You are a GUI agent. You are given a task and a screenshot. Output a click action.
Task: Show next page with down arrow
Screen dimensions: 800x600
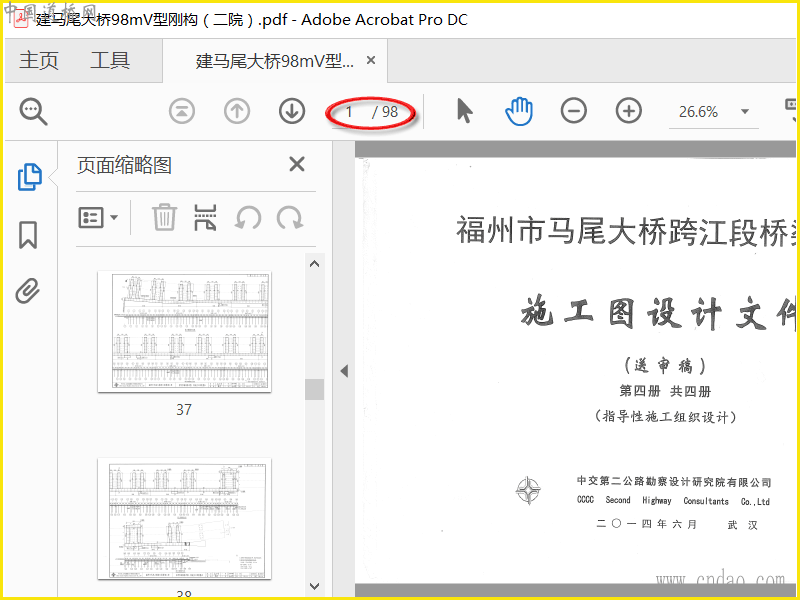coord(292,111)
